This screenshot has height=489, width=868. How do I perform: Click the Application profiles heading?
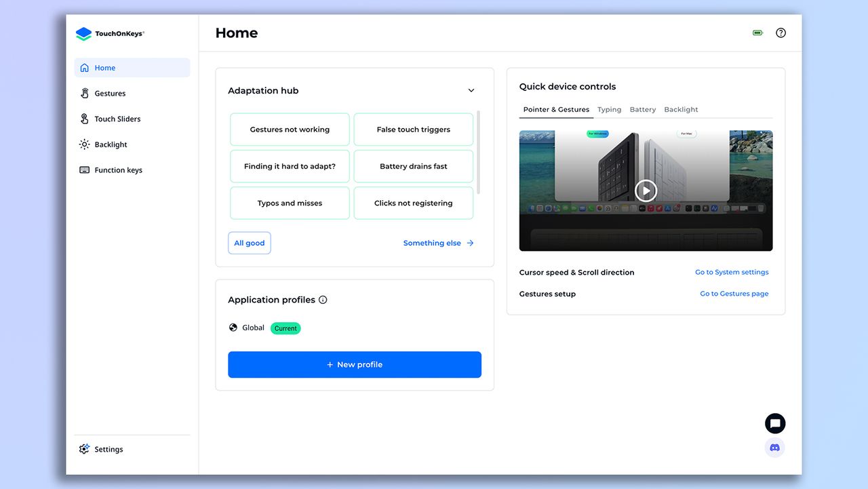(x=271, y=300)
